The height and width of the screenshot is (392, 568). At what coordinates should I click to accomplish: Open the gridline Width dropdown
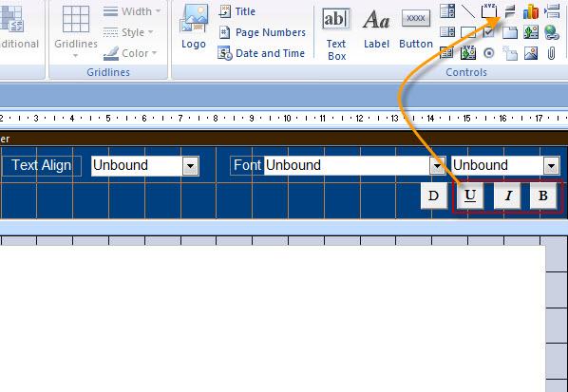click(x=132, y=11)
